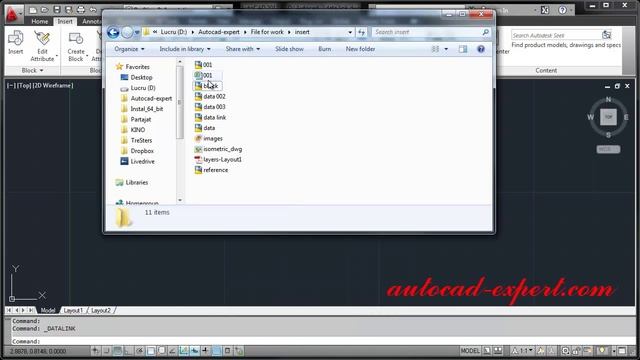Viewport: 640px width, 360px height.
Task: Click Autocad-expert in the address breadcrumb
Action: pyautogui.click(x=219, y=32)
